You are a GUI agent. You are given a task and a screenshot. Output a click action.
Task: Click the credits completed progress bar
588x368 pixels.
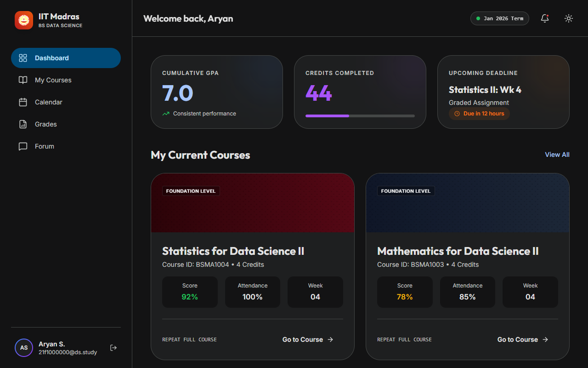[x=360, y=116]
